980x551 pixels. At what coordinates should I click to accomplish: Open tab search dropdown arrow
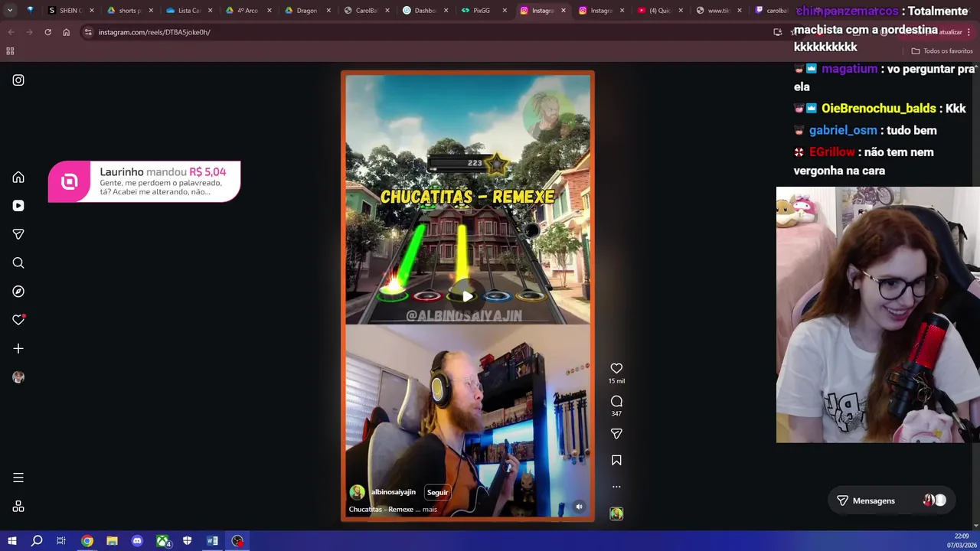(x=10, y=11)
